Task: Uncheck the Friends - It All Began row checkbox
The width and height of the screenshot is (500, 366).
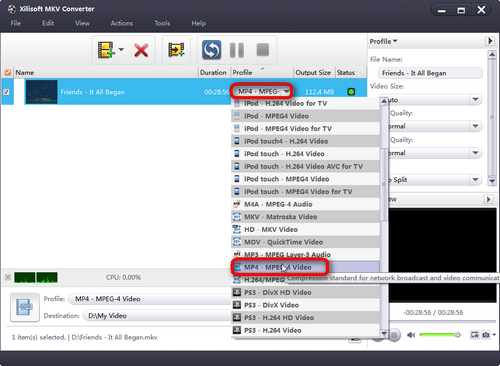Action: coord(6,92)
